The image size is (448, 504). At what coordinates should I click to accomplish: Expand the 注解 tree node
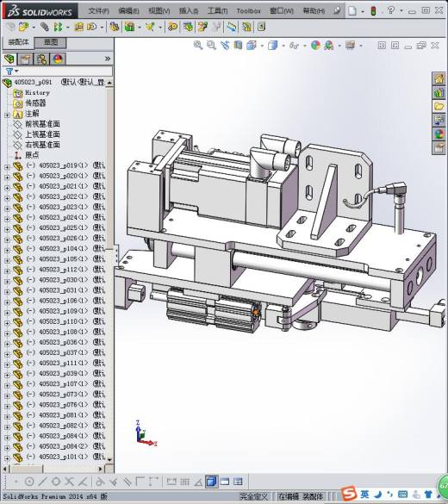(7, 115)
